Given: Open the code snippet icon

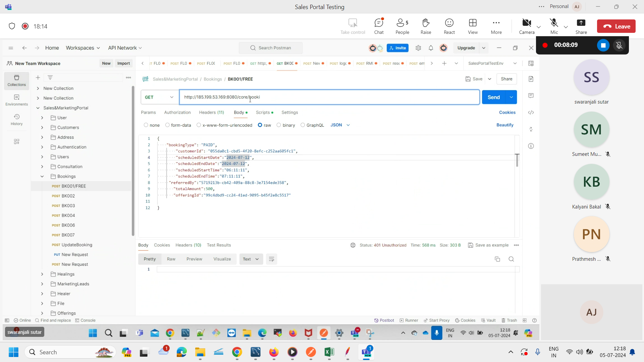Looking at the screenshot, I should point(531,112).
